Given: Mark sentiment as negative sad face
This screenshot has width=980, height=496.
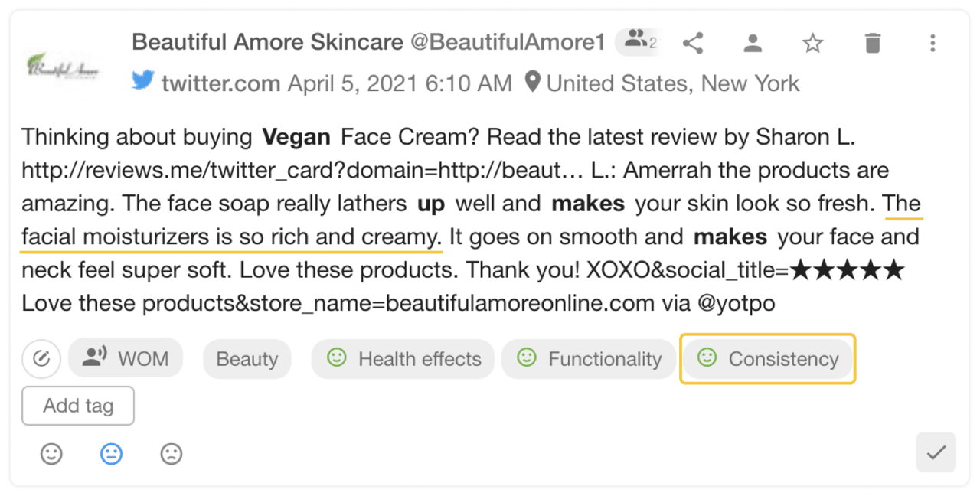Looking at the screenshot, I should point(171,454).
